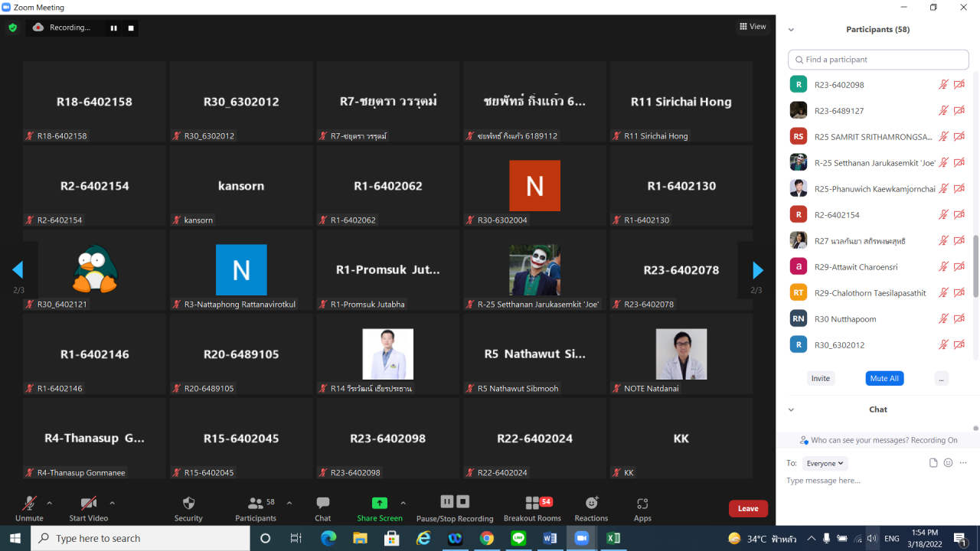Pause the recording at top bar
980x551 pixels.
coord(114,28)
